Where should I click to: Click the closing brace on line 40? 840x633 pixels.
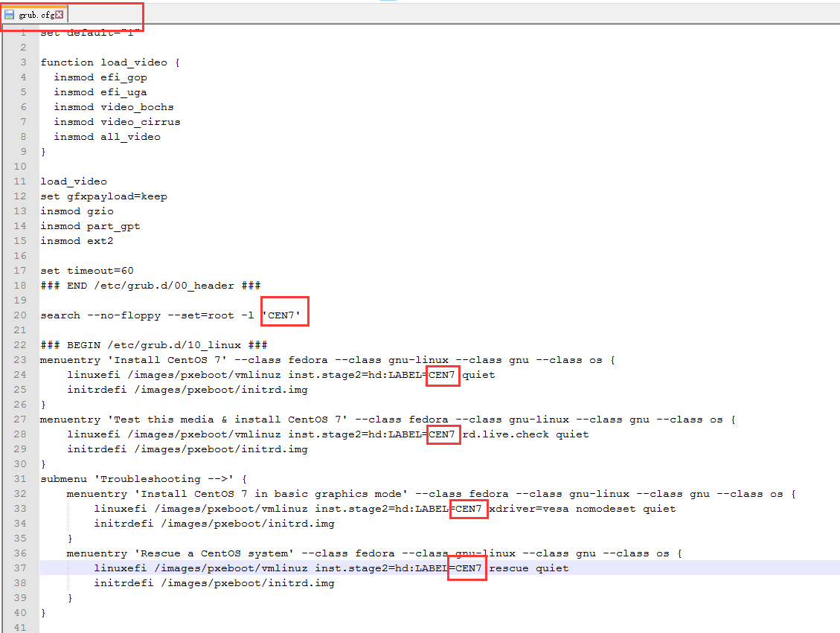(x=43, y=613)
